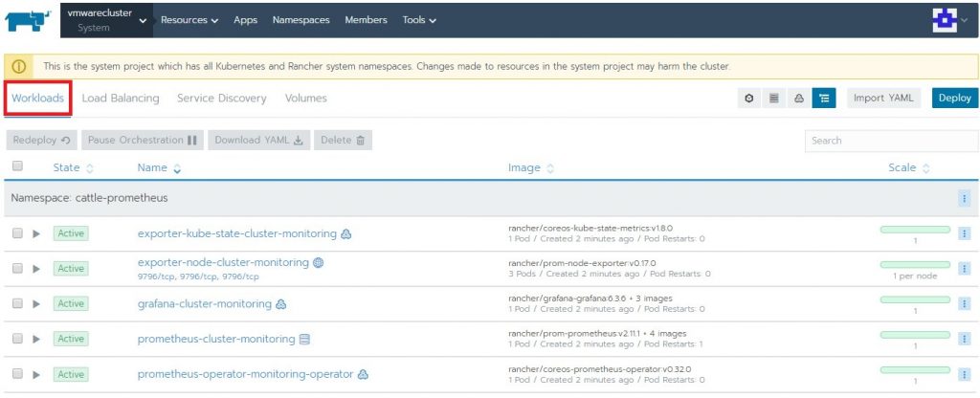Click the scale bar for grafana-cluster-monitoring
The height and width of the screenshot is (398, 980).
[915, 299]
